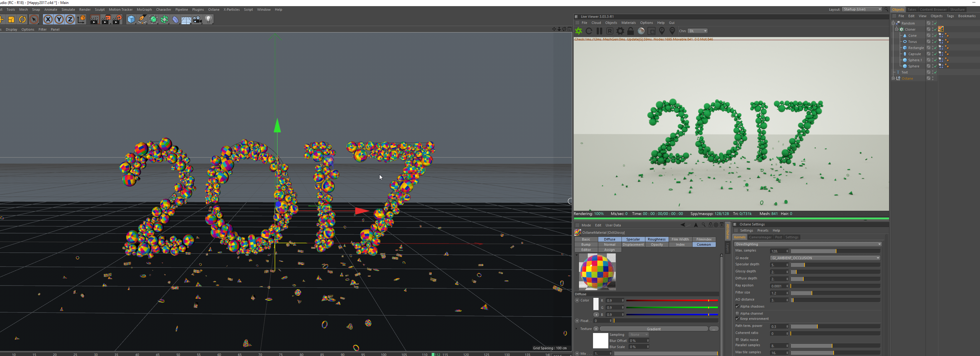
Task: Open Live Viewer settings gear icon
Action: click(620, 31)
